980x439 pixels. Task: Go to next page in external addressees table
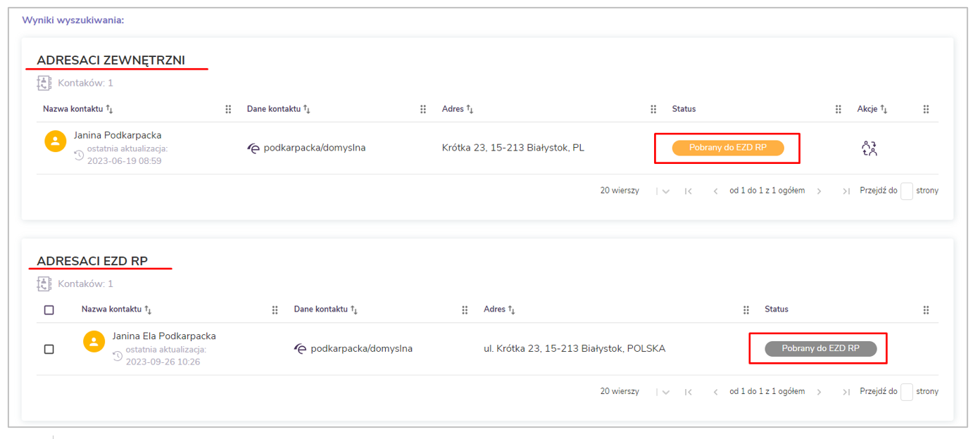[x=819, y=191]
